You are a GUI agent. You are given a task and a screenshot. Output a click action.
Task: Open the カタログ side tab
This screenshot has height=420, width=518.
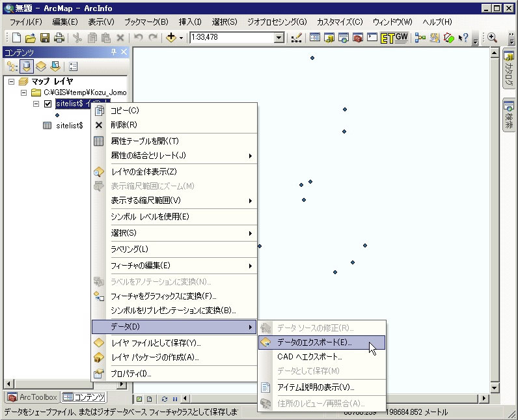(509, 69)
